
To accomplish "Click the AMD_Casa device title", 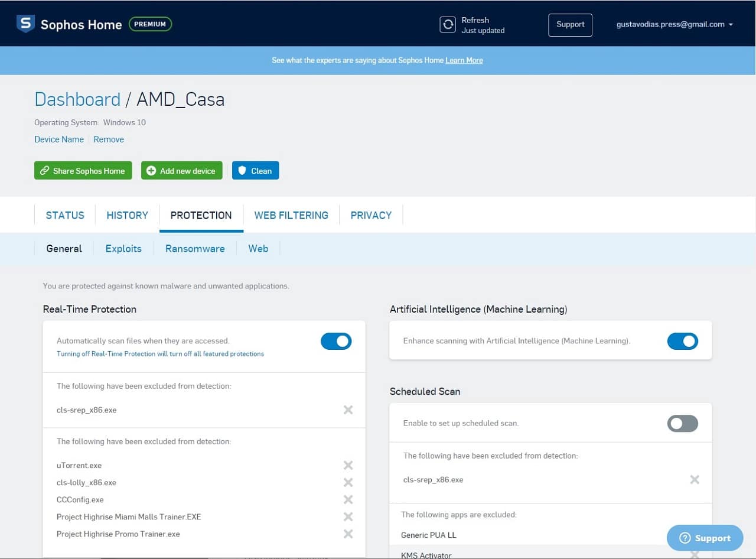I will 181,99.
